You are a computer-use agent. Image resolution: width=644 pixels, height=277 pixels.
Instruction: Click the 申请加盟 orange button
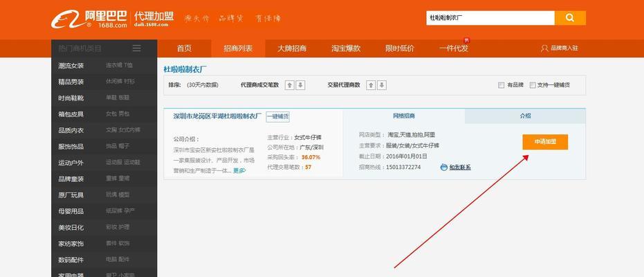click(x=545, y=142)
